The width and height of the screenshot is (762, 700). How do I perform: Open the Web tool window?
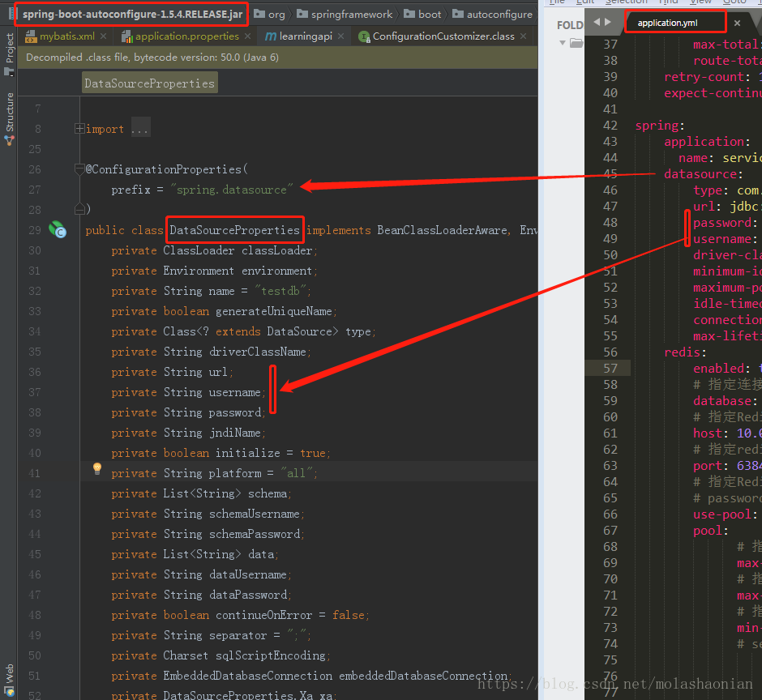[x=9, y=680]
